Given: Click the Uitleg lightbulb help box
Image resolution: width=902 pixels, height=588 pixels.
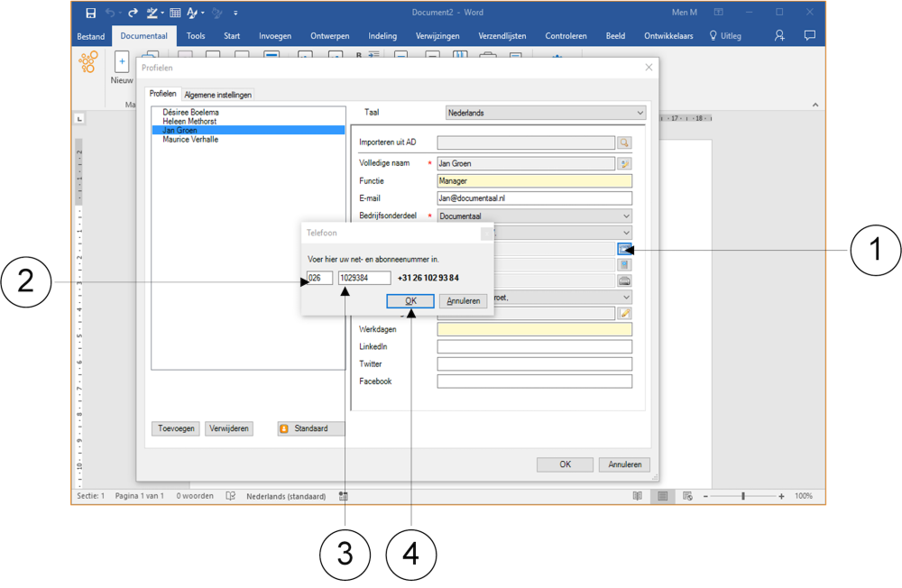Looking at the screenshot, I should [725, 36].
